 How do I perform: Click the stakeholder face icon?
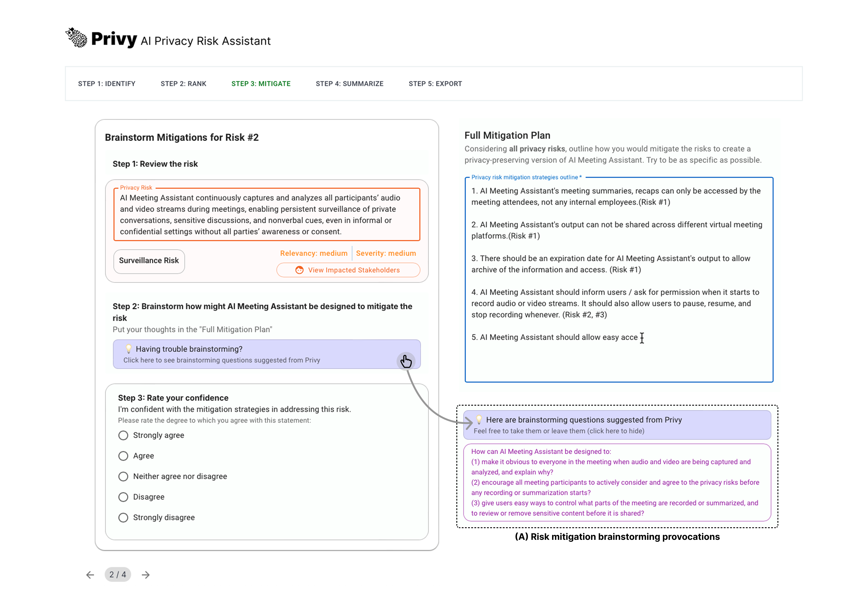tap(300, 270)
